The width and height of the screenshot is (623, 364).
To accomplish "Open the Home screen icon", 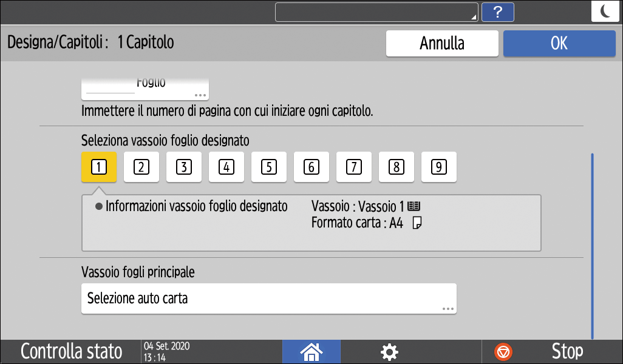I will (x=311, y=352).
